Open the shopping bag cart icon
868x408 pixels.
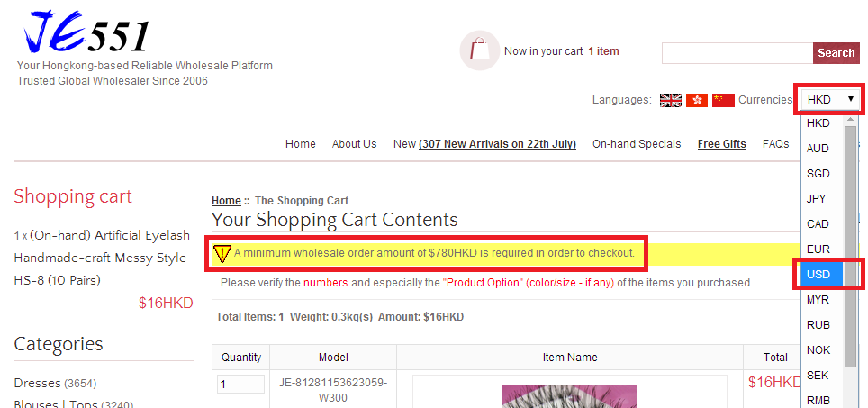click(x=479, y=50)
